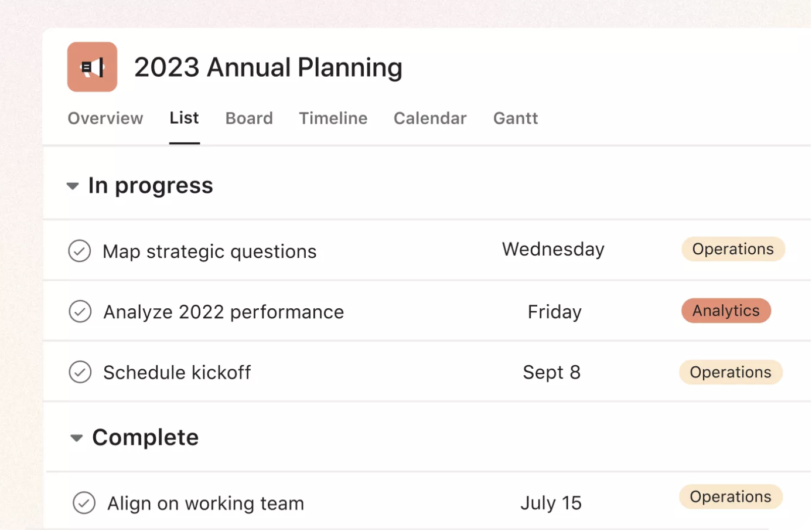Screen dimensions: 812x531
Task: Switch to the Gantt tab
Action: [x=516, y=118]
